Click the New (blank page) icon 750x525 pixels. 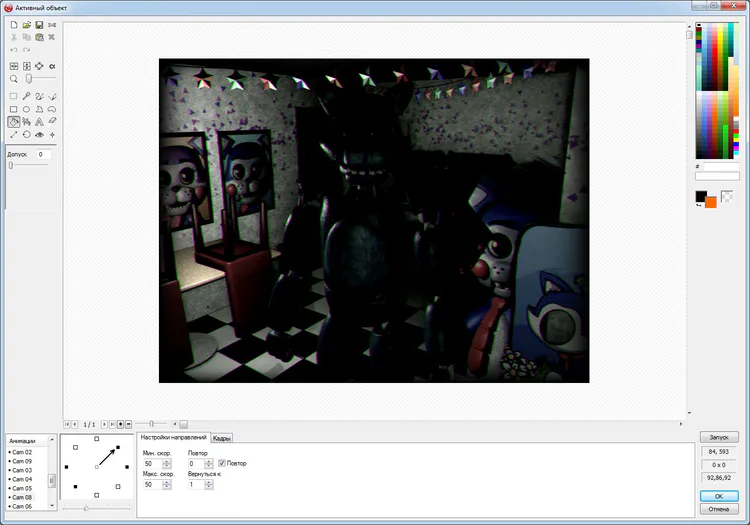14,25
